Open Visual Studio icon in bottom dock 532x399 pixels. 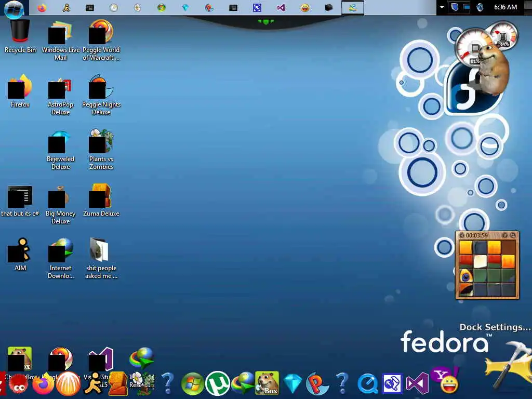pyautogui.click(x=417, y=384)
